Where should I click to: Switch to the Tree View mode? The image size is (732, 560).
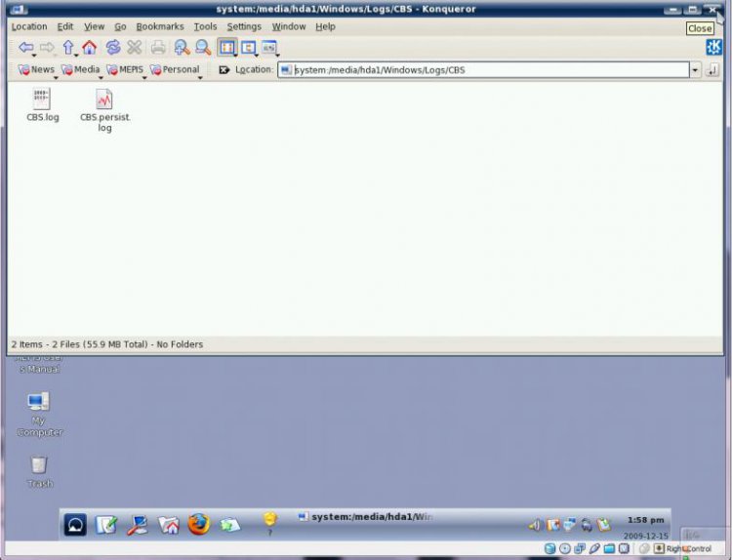(248, 47)
